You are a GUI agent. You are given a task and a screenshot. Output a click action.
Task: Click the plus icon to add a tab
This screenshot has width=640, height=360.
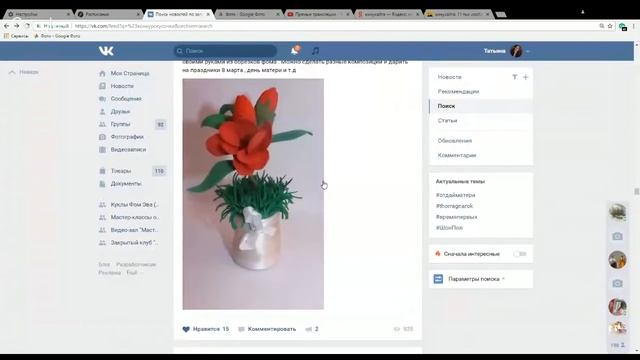526,77
